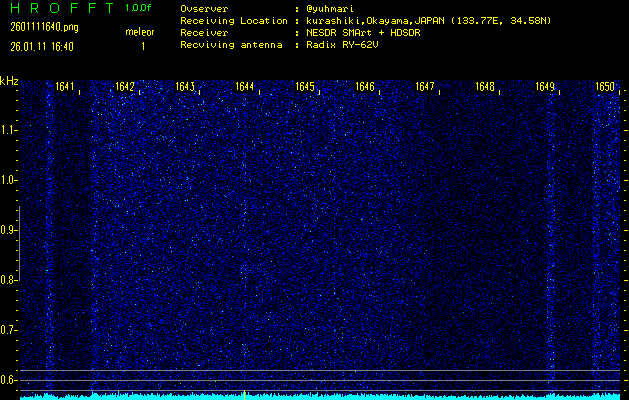Click the 1647 time label
This screenshot has height=400, width=629.
[425, 87]
